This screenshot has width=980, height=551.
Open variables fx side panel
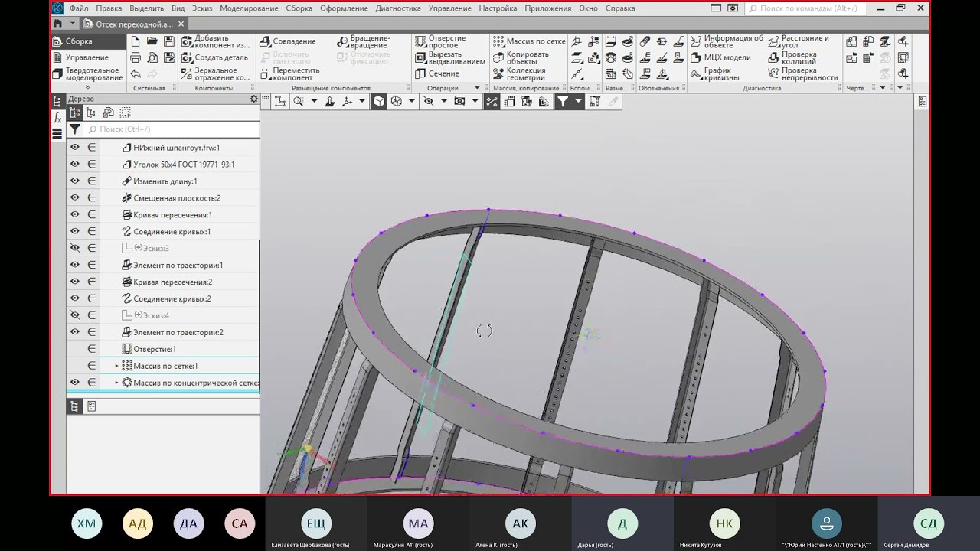57,118
